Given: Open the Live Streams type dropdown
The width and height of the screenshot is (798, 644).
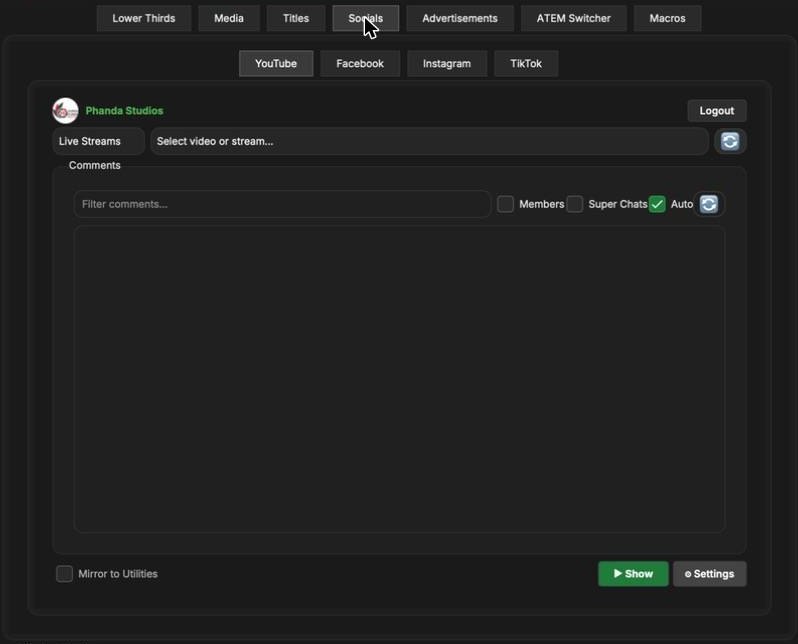Looking at the screenshot, I should [x=98, y=142].
